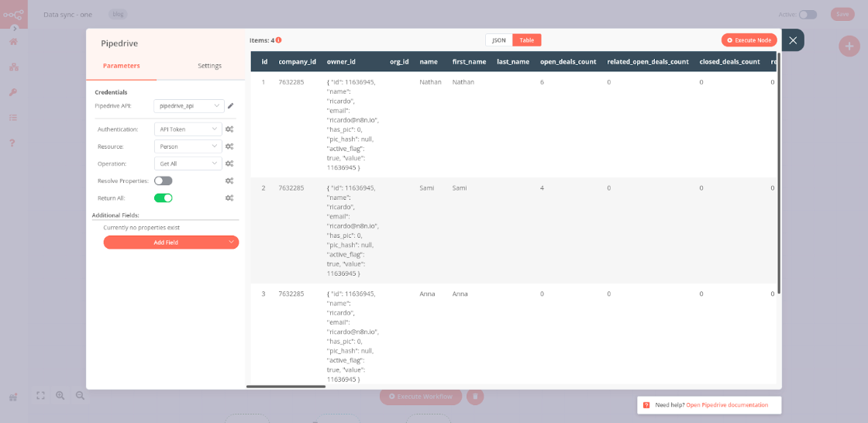Click the Save workflow button
This screenshot has width=868, height=423.
842,15
